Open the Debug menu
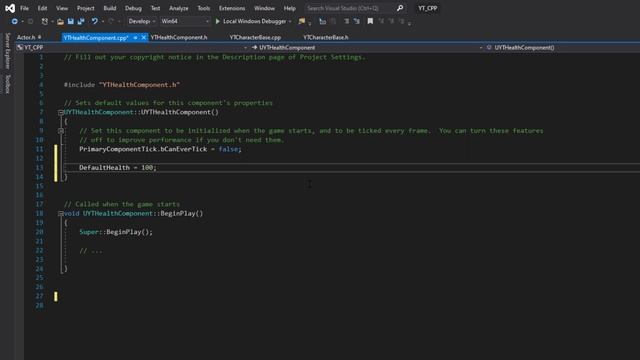Screen dimensions: 640x360 pos(133,8)
